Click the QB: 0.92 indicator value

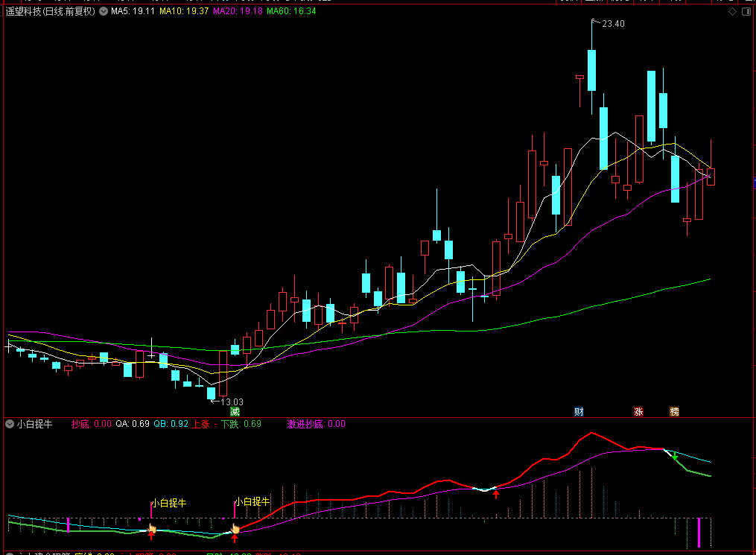click(x=171, y=425)
